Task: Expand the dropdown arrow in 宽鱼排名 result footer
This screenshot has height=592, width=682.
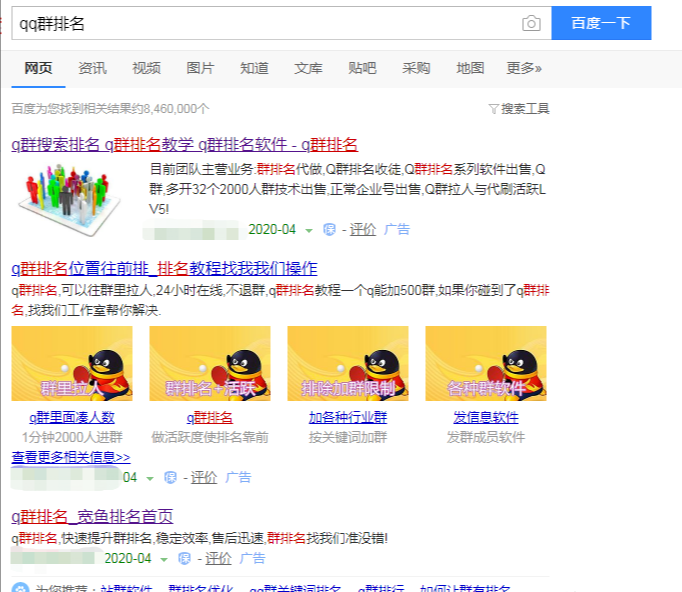Action: (164, 559)
